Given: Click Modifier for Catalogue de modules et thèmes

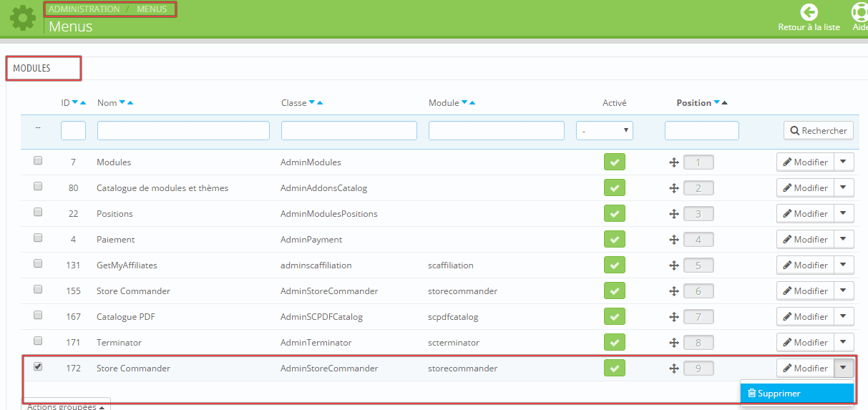Looking at the screenshot, I should (805, 188).
